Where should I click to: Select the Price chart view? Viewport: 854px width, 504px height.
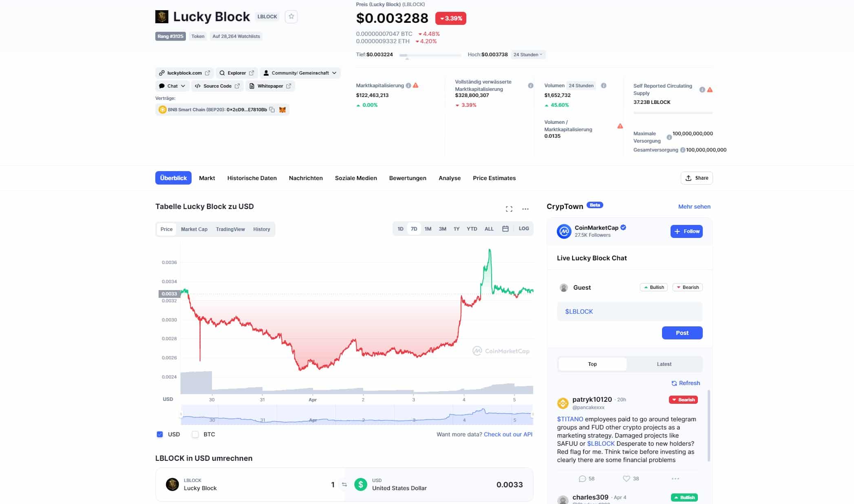(166, 229)
